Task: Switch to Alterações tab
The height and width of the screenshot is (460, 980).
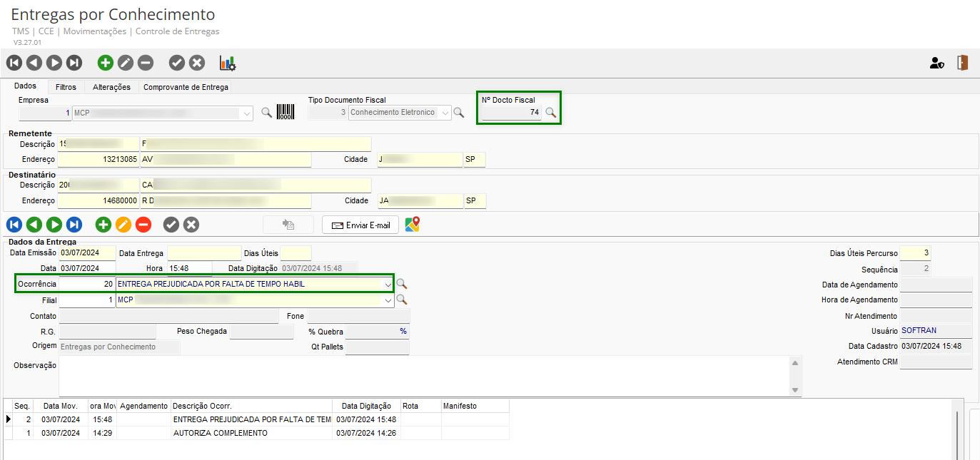Action: coord(112,87)
